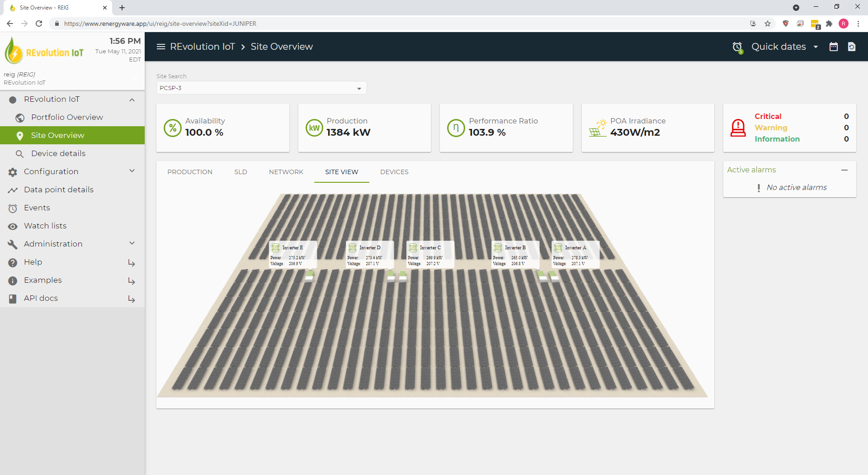Click the Availability percent icon

click(x=173, y=128)
